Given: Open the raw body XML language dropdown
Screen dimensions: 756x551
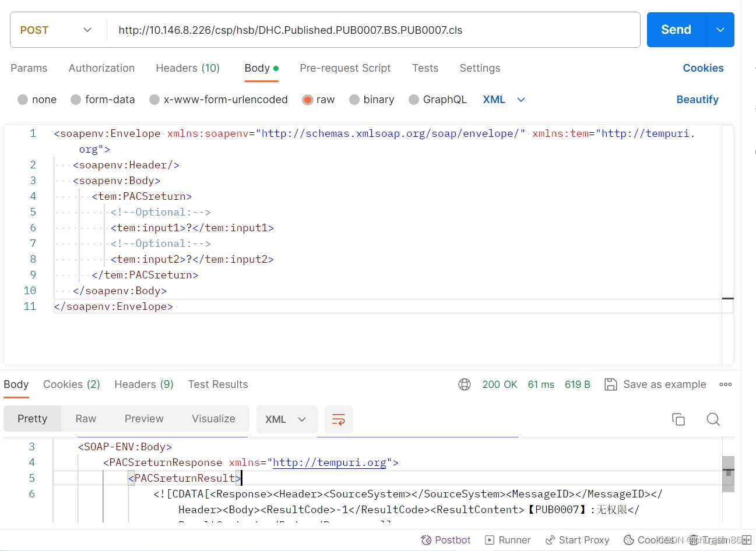Looking at the screenshot, I should [504, 100].
